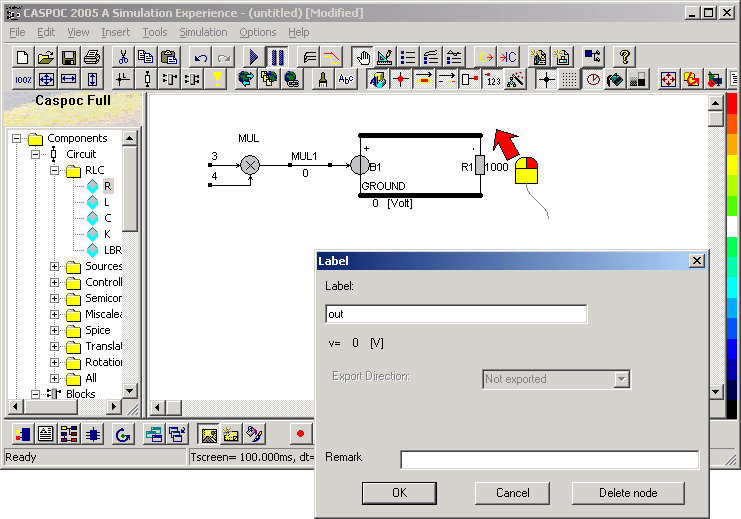Click the chip component icon in bottom toolbar
This screenshot has width=741, height=519.
click(x=93, y=434)
